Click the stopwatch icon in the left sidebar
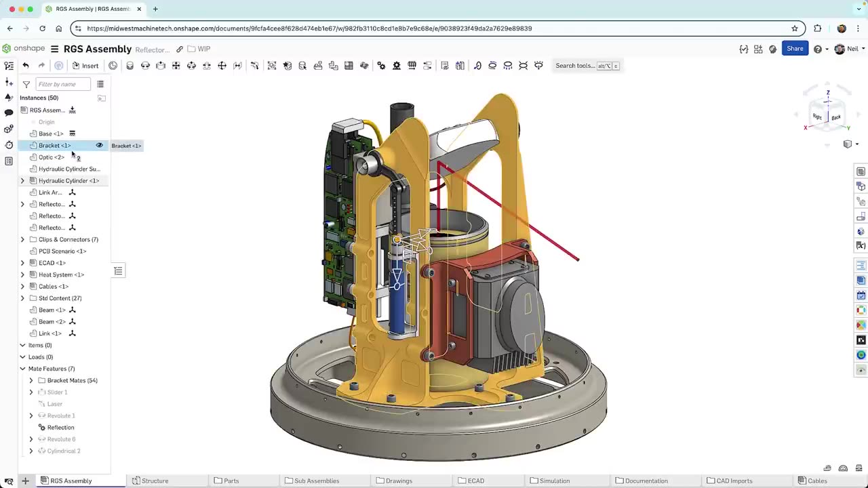This screenshot has width=868, height=488. [9, 145]
